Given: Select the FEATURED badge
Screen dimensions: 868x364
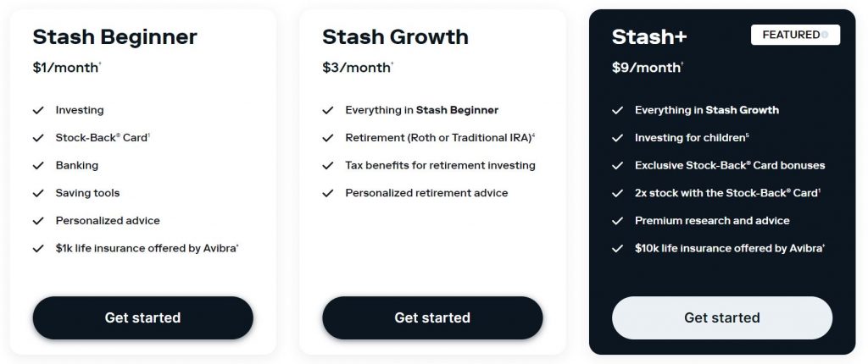Looking at the screenshot, I should click(x=795, y=35).
